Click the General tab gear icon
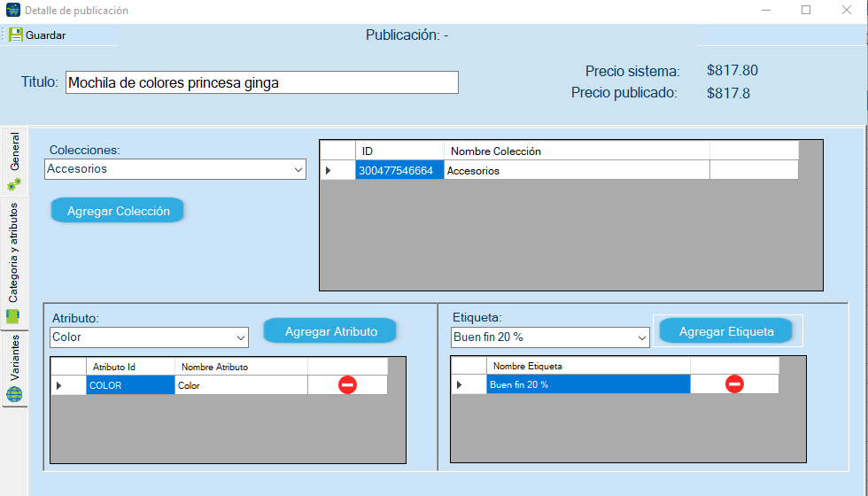Image resolution: width=868 pixels, height=496 pixels. point(14,184)
